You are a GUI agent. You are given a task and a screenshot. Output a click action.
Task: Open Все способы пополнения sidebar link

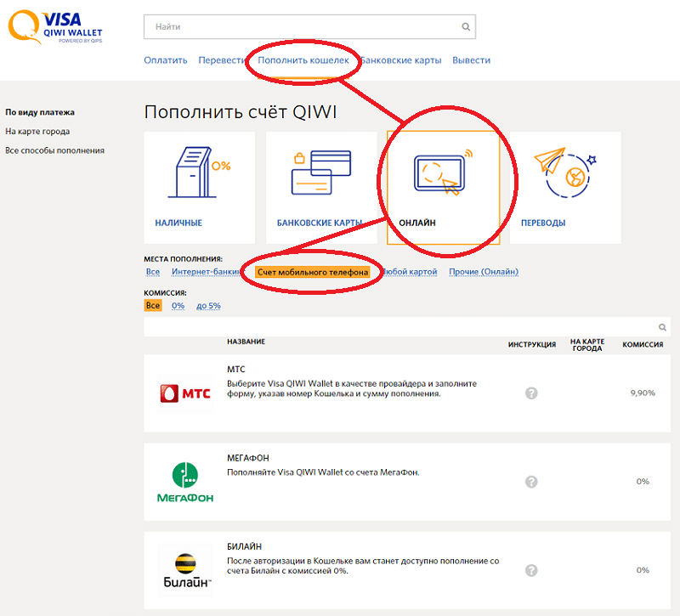(x=54, y=150)
